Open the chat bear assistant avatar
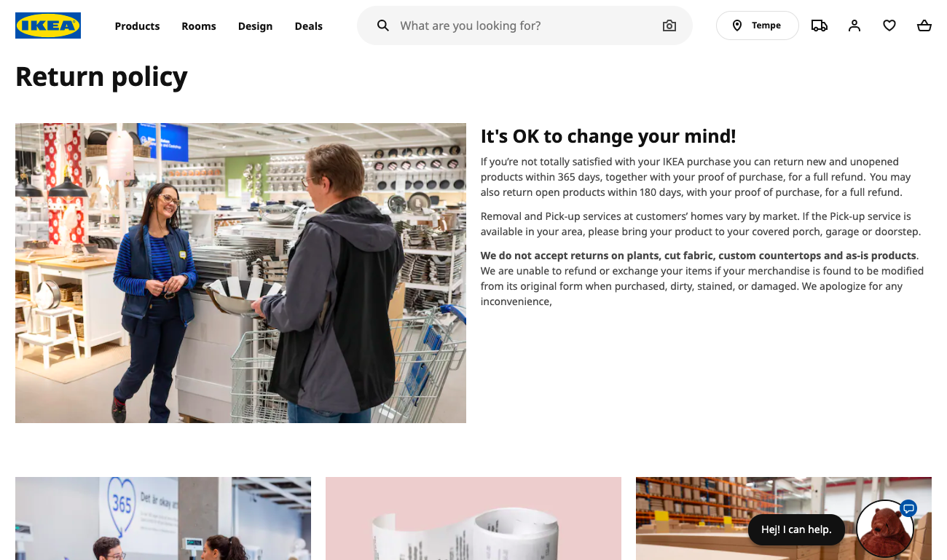947x560 pixels. [x=885, y=528]
